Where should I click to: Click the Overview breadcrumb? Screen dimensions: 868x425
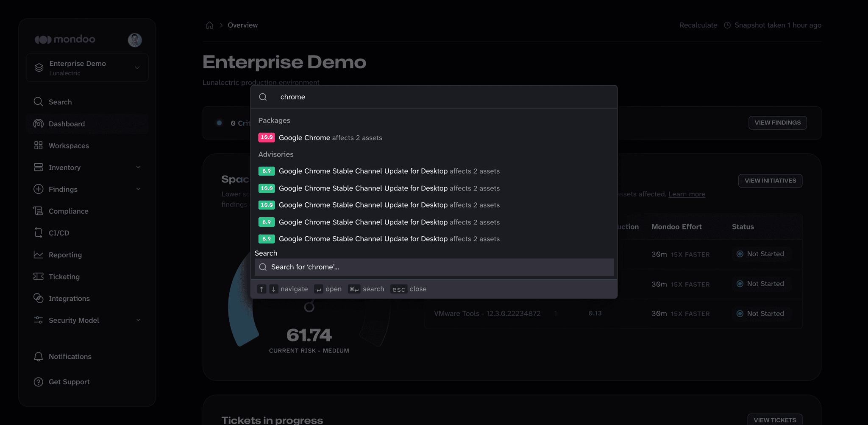(x=242, y=25)
